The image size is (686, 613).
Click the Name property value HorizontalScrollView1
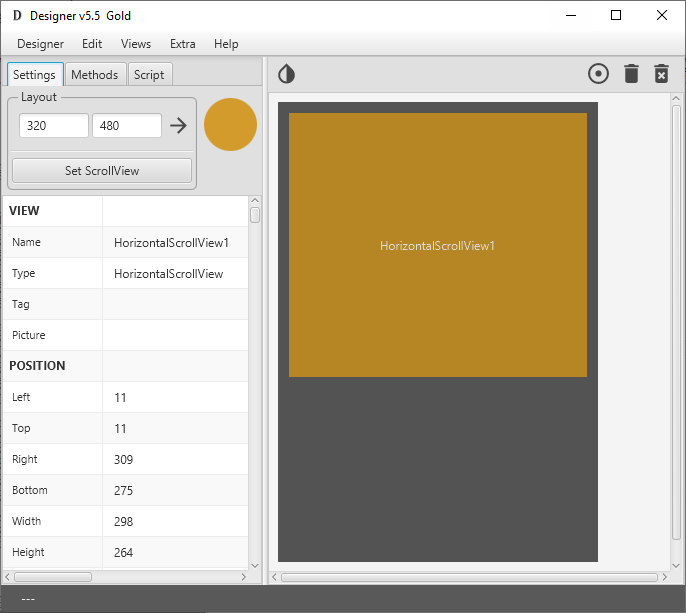pos(173,242)
